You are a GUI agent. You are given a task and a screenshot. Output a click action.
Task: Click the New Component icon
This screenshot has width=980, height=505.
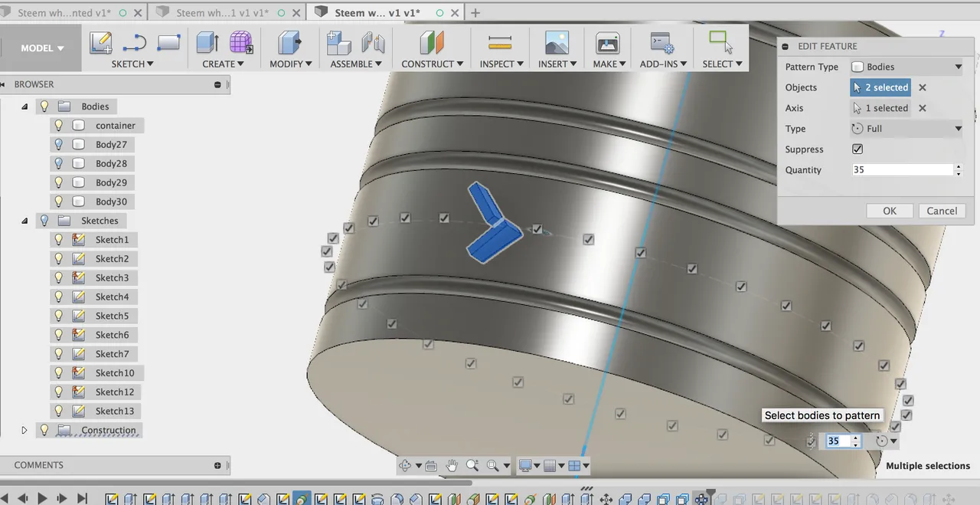(338, 42)
